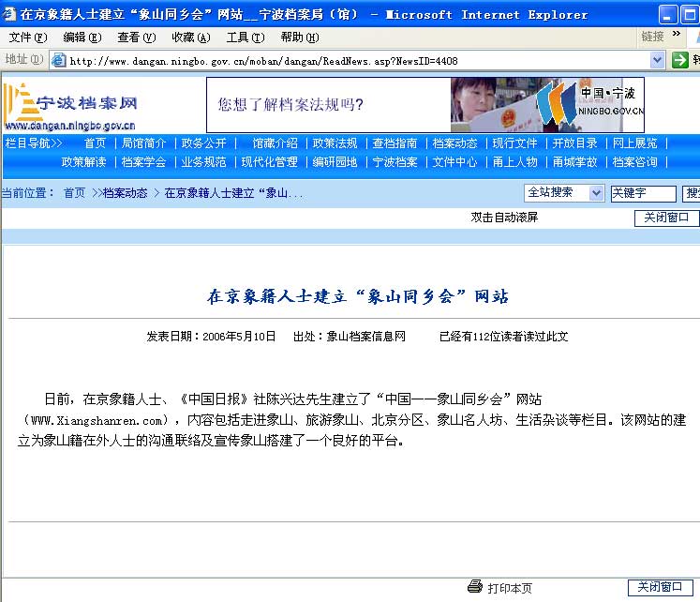Click the printer icon for 打印本页

point(474,587)
